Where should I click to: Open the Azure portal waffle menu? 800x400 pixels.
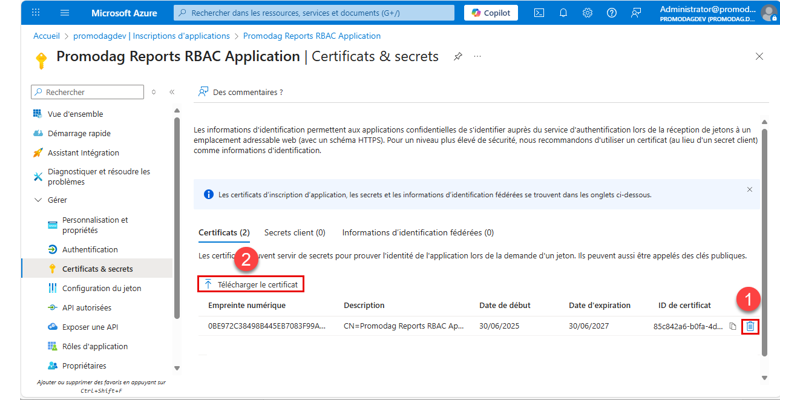(x=36, y=13)
